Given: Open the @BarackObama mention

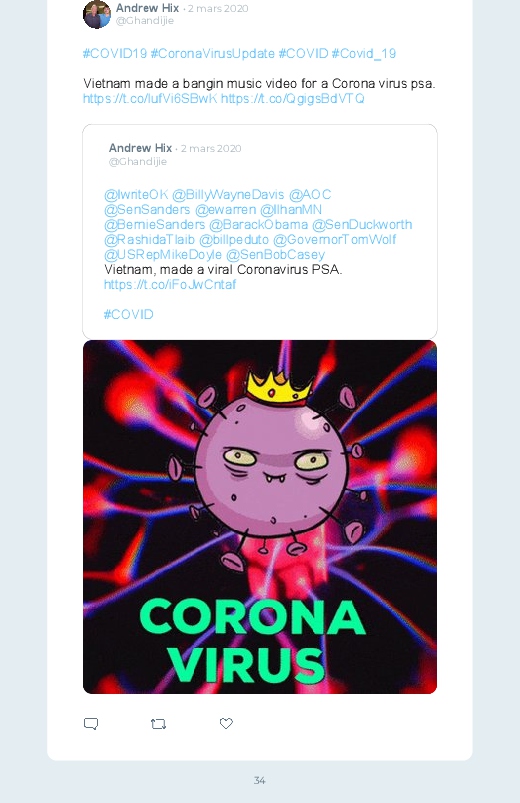Looking at the screenshot, I should 259,224.
